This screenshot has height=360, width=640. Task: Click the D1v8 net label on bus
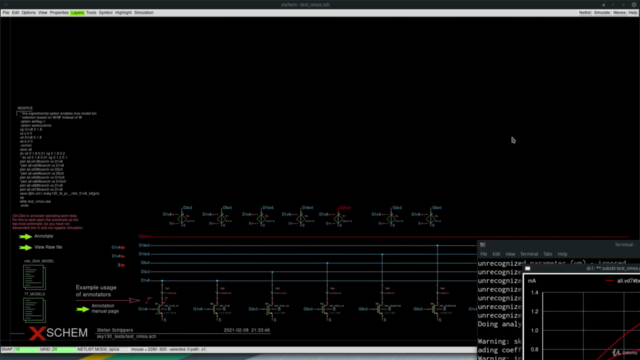coord(145,280)
